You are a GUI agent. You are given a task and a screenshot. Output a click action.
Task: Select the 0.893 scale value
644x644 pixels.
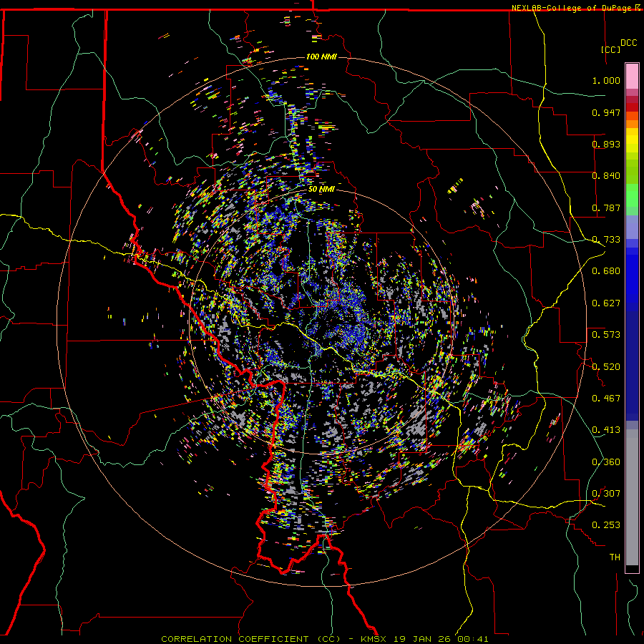pos(606,144)
